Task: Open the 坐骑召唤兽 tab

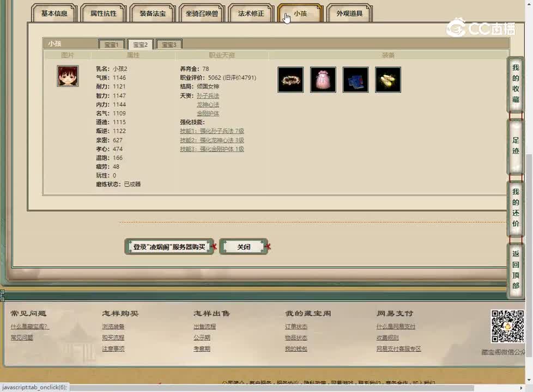Action: 202,13
